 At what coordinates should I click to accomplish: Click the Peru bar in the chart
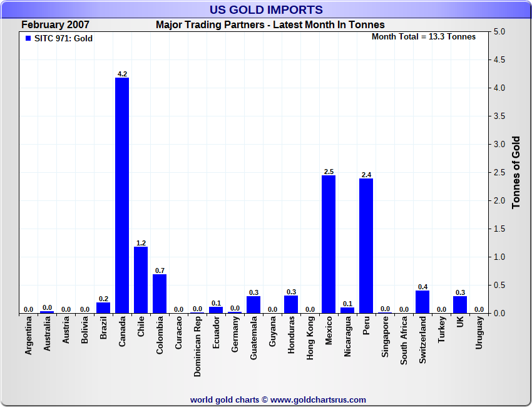(x=366, y=245)
